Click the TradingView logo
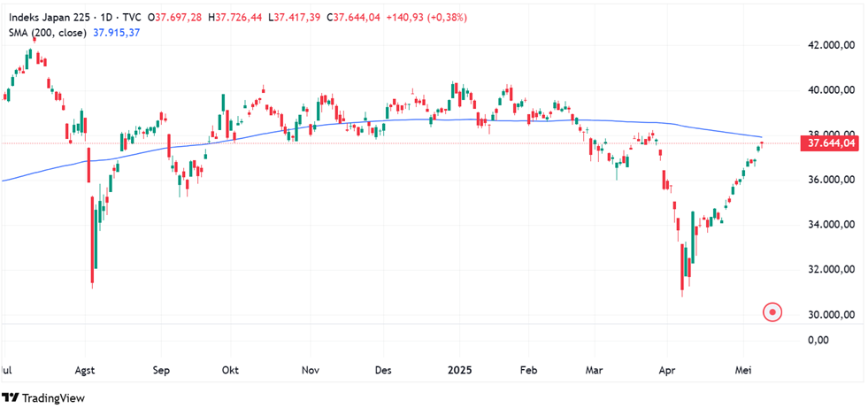Screen dimensions: 868x408 coord(44,397)
